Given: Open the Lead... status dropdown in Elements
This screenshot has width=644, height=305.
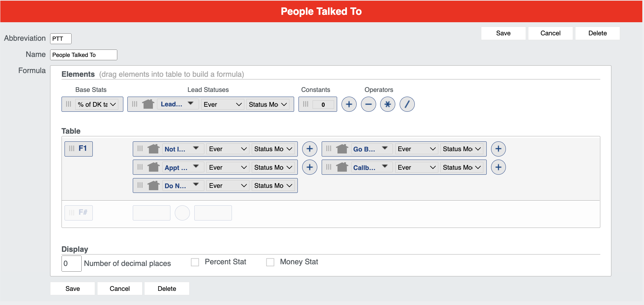Looking at the screenshot, I should coord(178,104).
